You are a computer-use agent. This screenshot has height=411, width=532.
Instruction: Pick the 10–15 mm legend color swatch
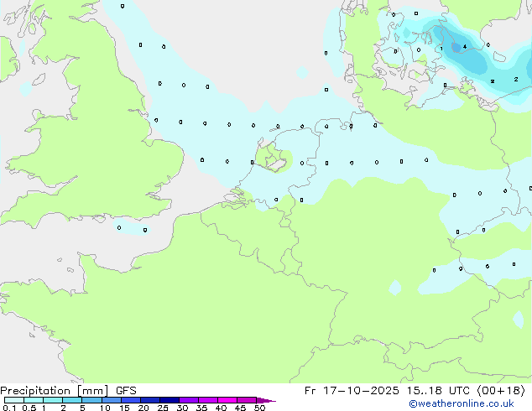point(112,400)
